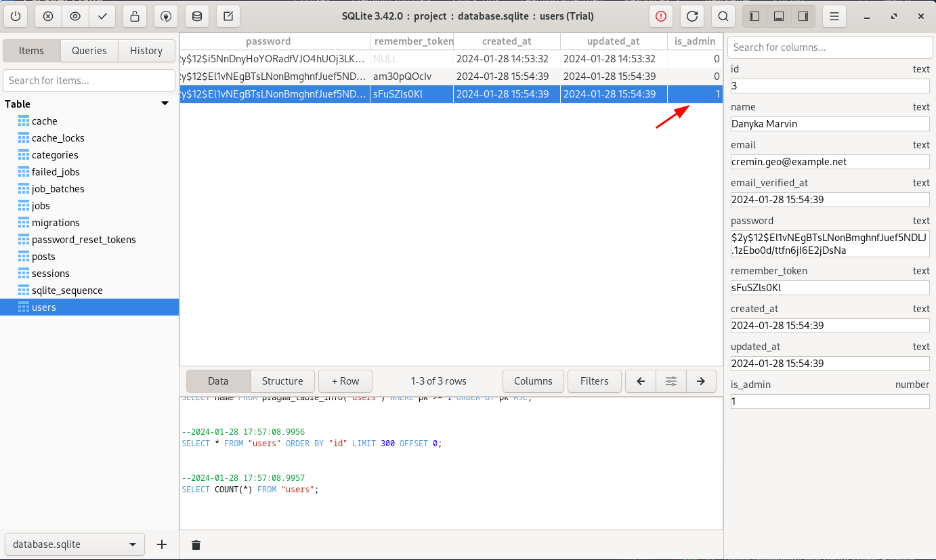Image resolution: width=936 pixels, height=560 pixels.
Task: Click the remember_token column header
Action: (x=412, y=41)
